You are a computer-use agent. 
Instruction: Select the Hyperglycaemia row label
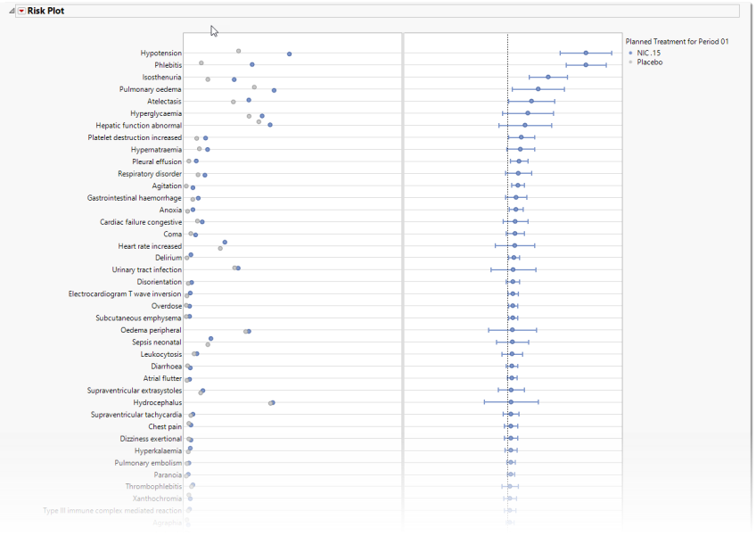click(156, 113)
